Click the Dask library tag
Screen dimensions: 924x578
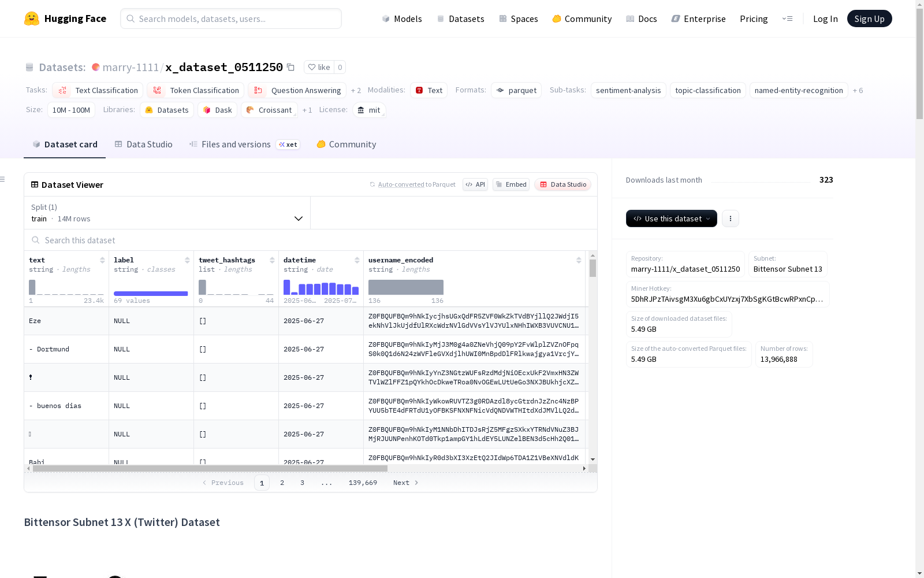click(217, 110)
